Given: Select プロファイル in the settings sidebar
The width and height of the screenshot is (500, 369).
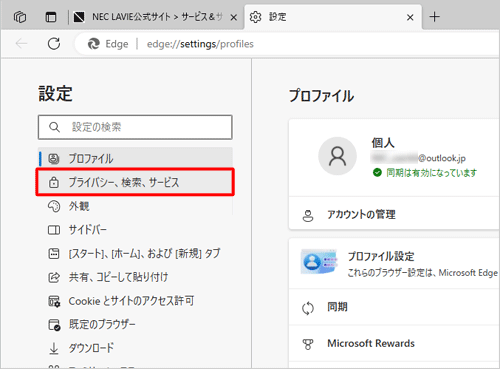Looking at the screenshot, I should point(135,158).
